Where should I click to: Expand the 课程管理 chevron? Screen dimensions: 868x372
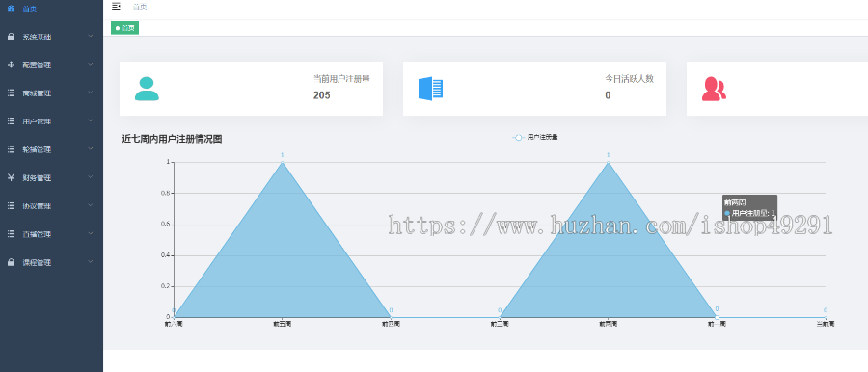[x=91, y=262]
